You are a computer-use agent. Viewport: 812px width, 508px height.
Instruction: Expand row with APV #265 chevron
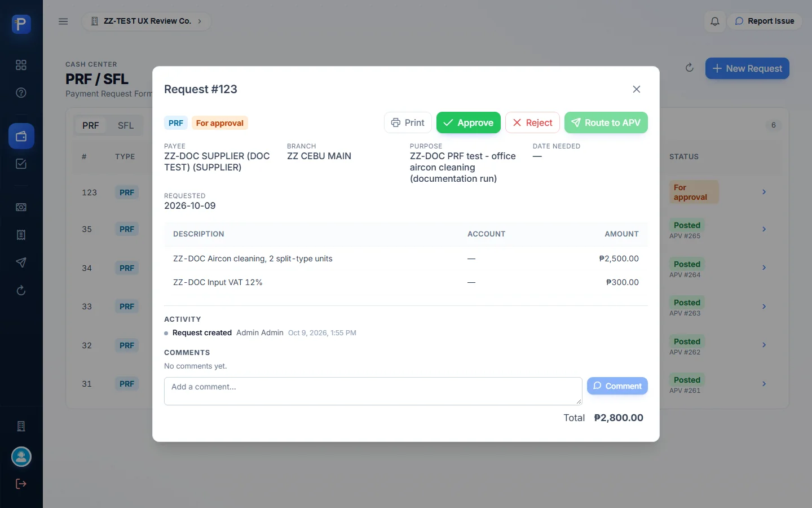[x=764, y=229]
